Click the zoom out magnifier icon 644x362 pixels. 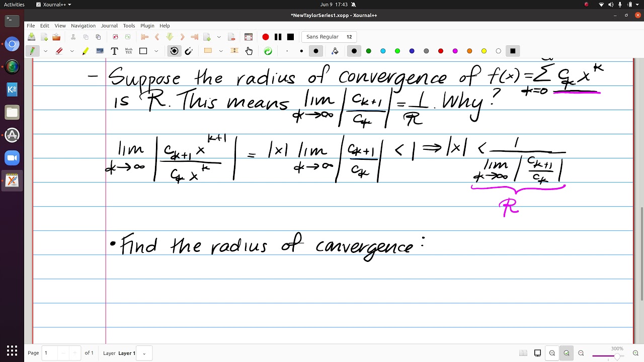pyautogui.click(x=581, y=353)
